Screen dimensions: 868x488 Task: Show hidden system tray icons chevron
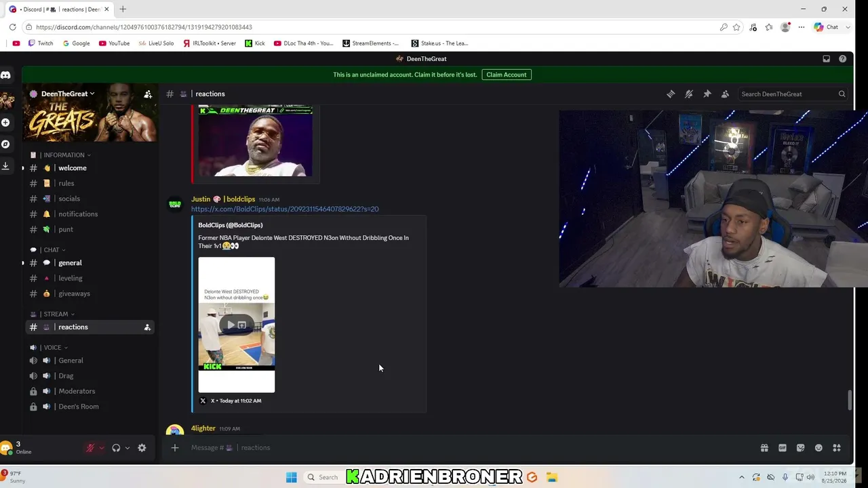741,477
